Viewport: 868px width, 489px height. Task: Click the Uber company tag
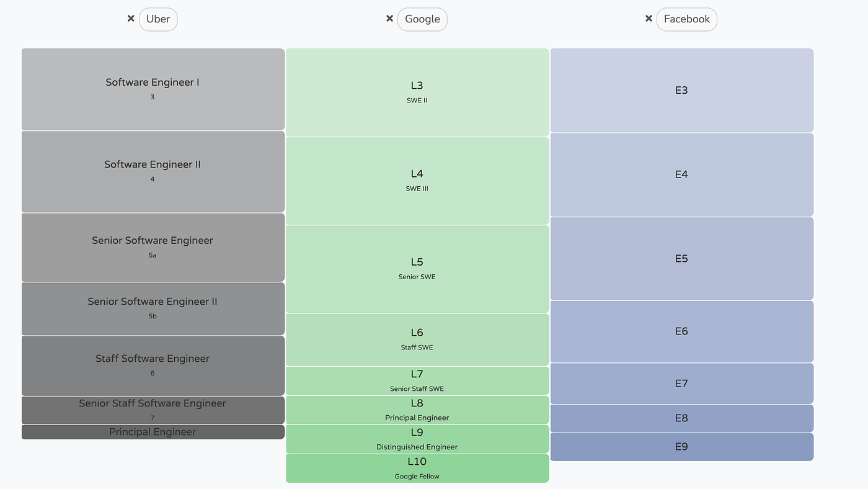coord(158,19)
